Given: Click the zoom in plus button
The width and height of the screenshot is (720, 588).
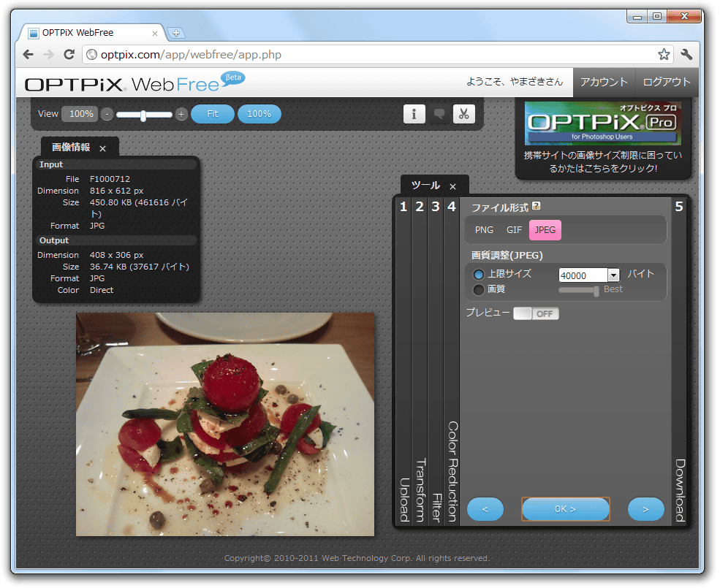Looking at the screenshot, I should click(181, 114).
